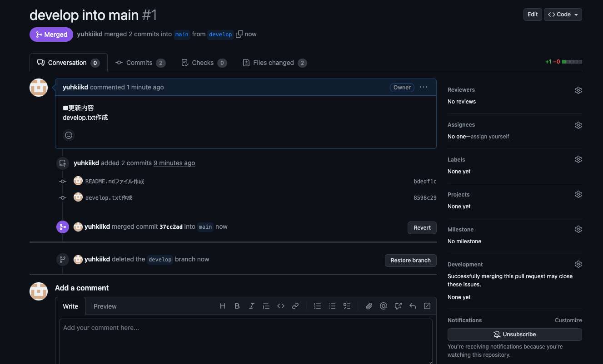The image size is (603, 364).
Task: Add a reaction with the smiley icon
Action: point(69,135)
